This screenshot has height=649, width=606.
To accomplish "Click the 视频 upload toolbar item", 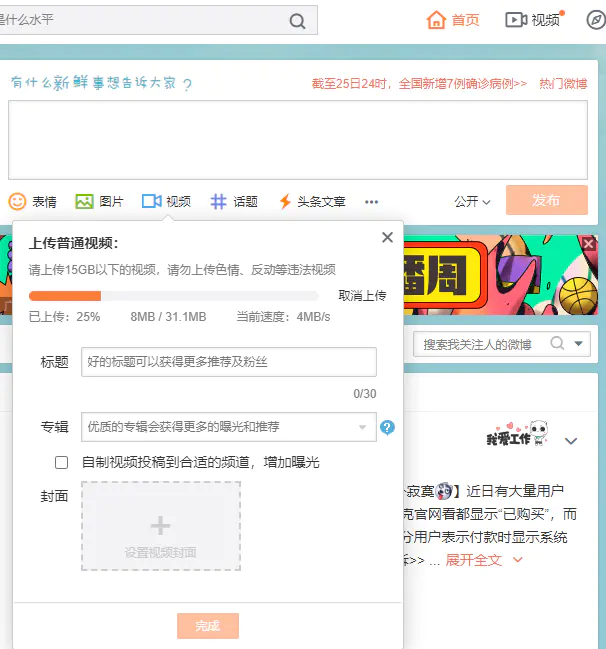I will point(166,202).
